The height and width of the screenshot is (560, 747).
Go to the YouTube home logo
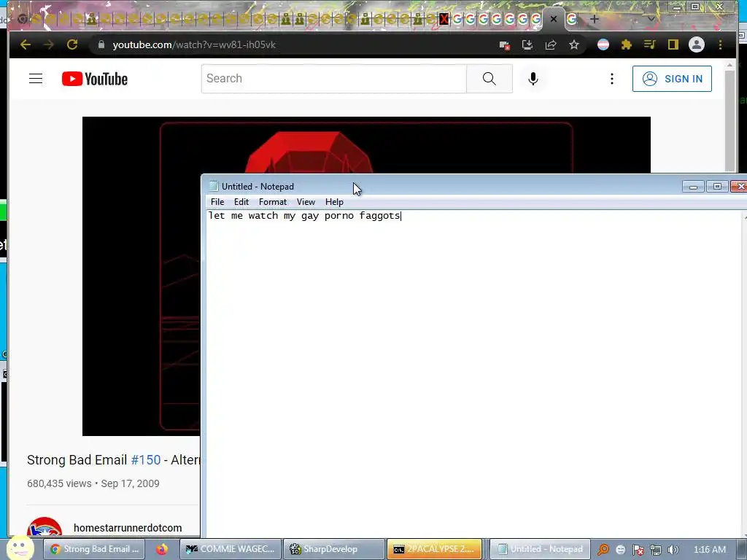(x=95, y=79)
